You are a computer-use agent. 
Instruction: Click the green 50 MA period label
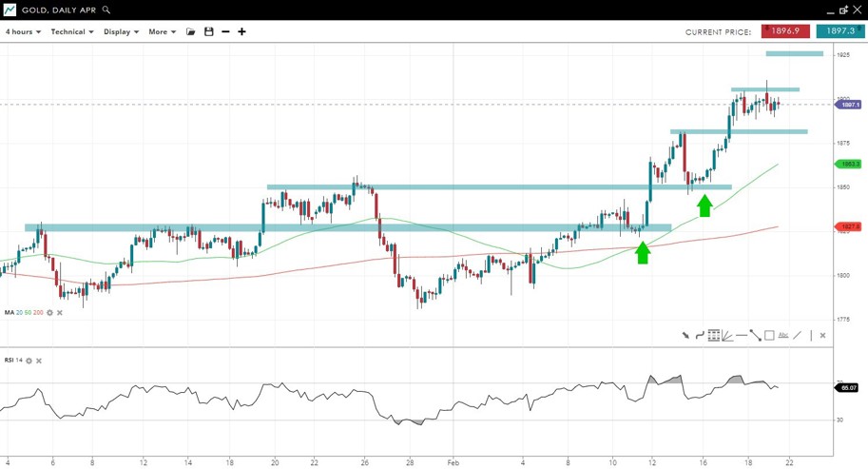point(28,312)
